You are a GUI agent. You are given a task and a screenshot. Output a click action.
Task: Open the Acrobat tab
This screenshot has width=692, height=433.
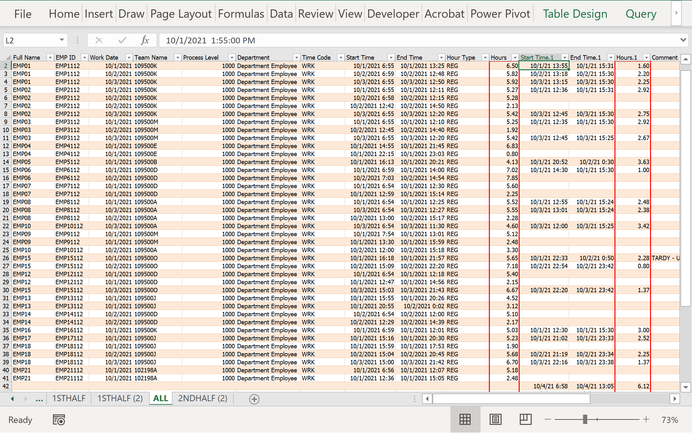coord(444,14)
